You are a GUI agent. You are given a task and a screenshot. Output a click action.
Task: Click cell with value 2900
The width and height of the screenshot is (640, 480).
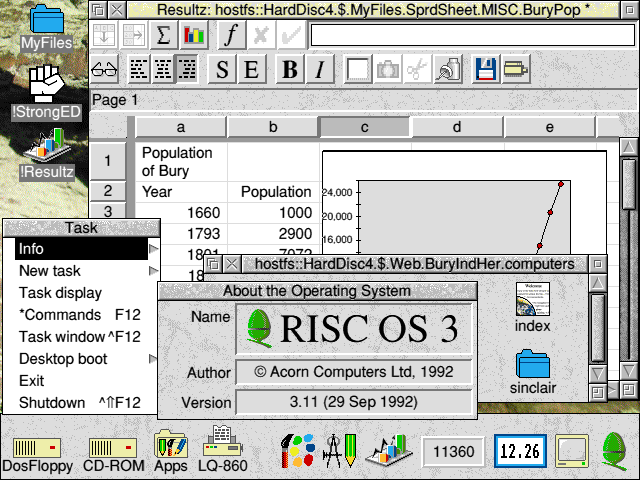pos(273,234)
